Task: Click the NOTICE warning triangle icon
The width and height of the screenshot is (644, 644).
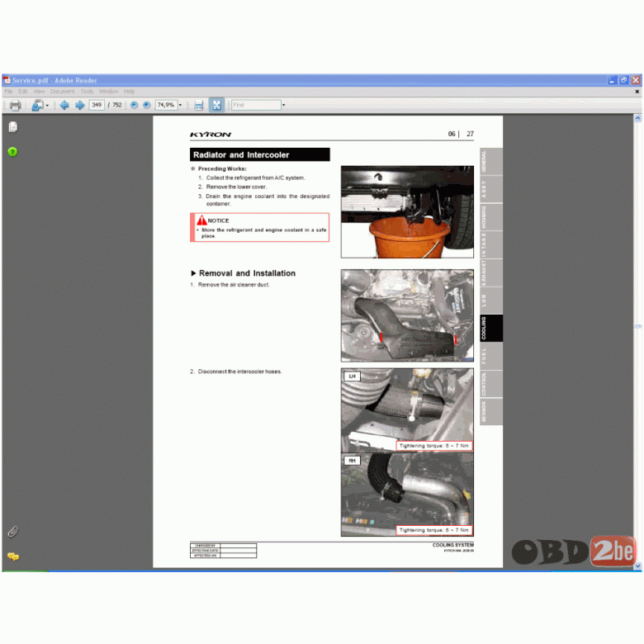Action: pyautogui.click(x=201, y=220)
